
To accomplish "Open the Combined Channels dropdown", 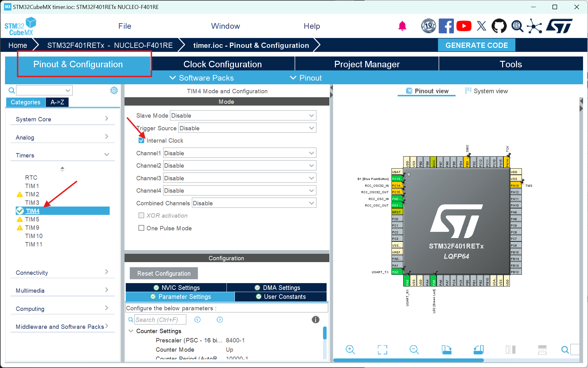I will 254,203.
